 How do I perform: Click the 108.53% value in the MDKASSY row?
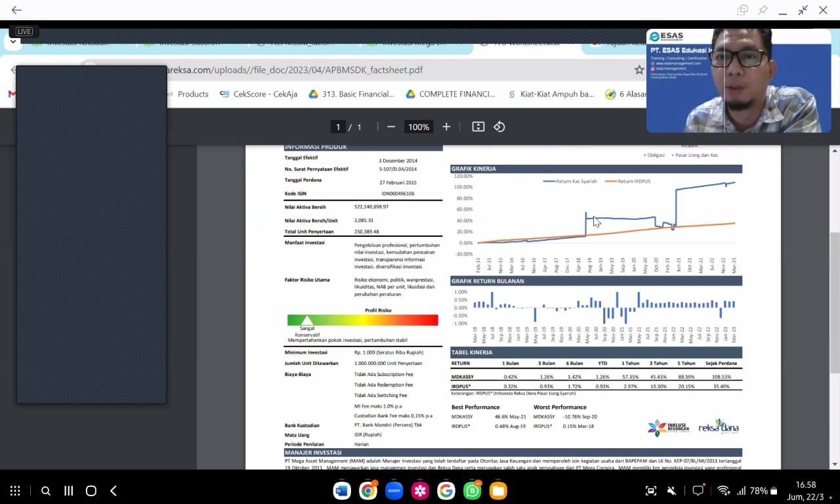721,377
